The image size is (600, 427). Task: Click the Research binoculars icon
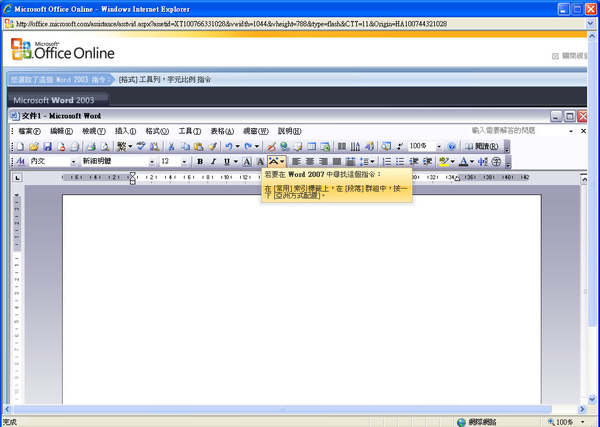(x=154, y=147)
